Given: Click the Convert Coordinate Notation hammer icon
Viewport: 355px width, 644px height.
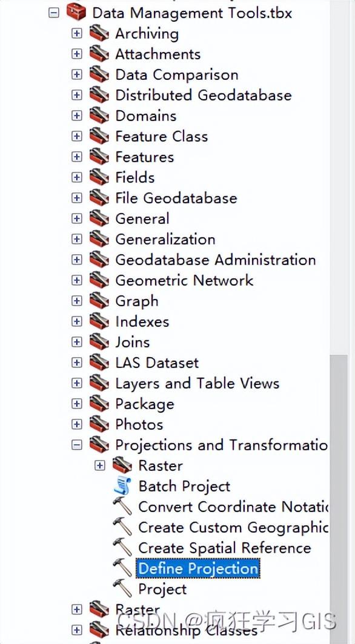Looking at the screenshot, I should click(x=122, y=507).
